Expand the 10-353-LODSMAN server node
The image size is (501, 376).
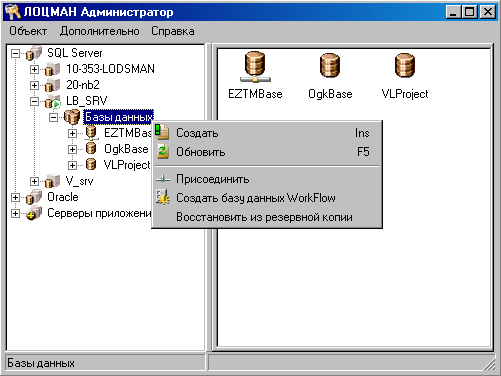tap(34, 69)
